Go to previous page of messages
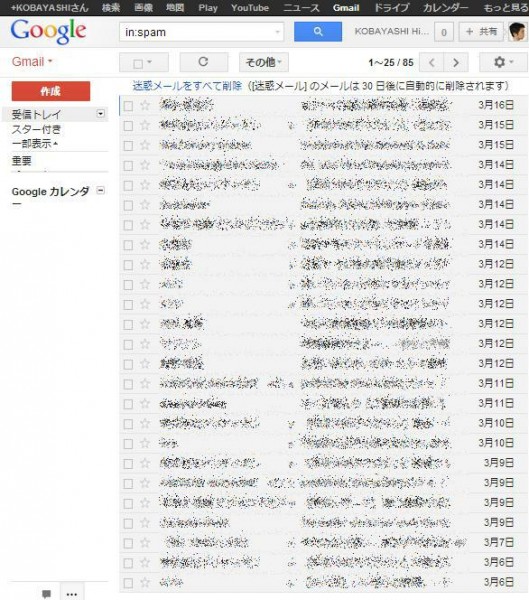Image resolution: width=529 pixels, height=600 pixels. coord(432,62)
